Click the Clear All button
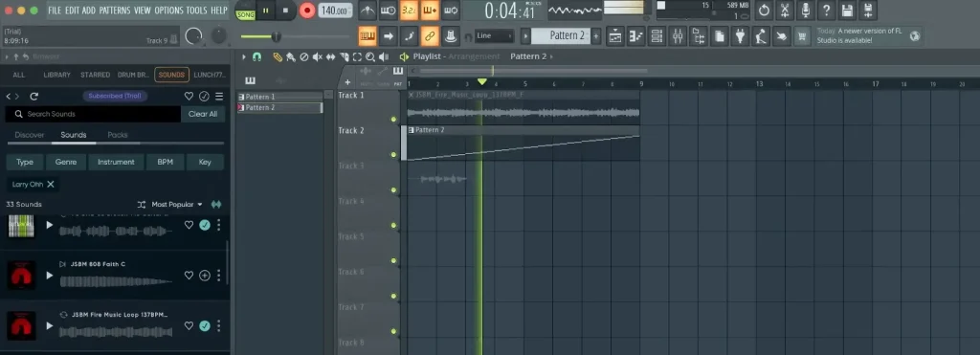This screenshot has height=355, width=980. pyautogui.click(x=203, y=114)
